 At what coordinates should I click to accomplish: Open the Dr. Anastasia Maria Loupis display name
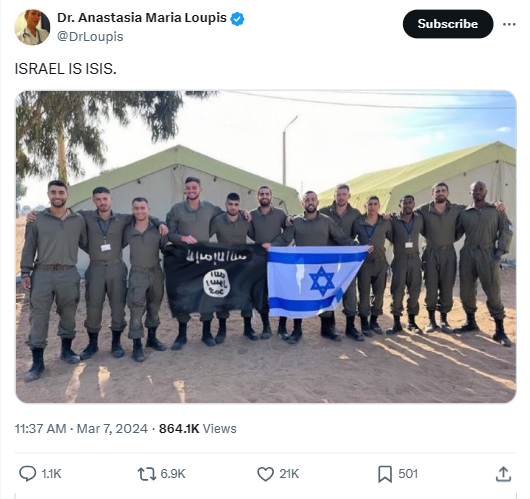pos(142,18)
